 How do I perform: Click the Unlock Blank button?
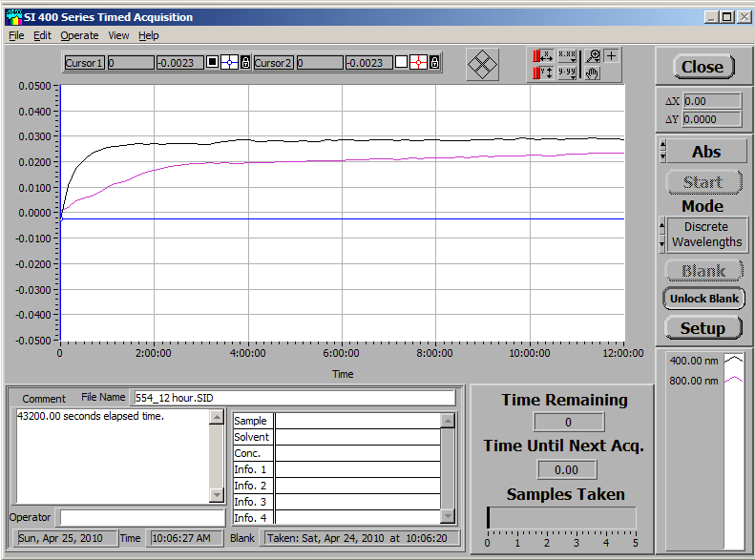point(704,299)
